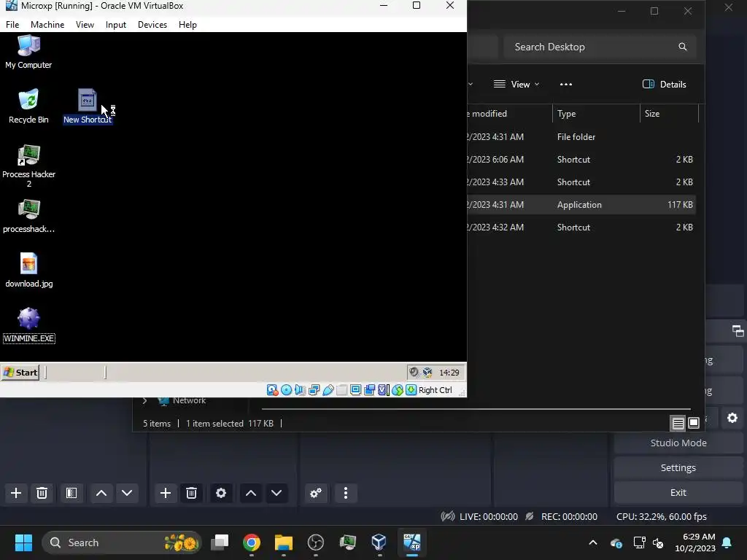
Task: Open OBS advanced audio properties gears
Action: pos(316,493)
